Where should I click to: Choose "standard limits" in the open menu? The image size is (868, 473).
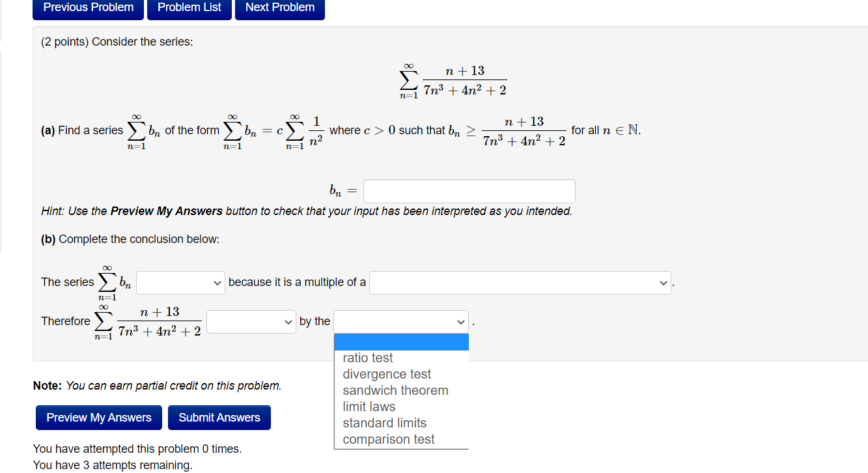pos(385,422)
